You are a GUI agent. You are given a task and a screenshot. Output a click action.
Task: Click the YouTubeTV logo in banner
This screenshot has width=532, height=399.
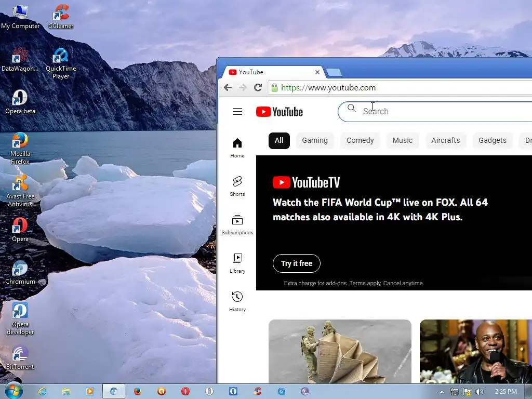[306, 182]
